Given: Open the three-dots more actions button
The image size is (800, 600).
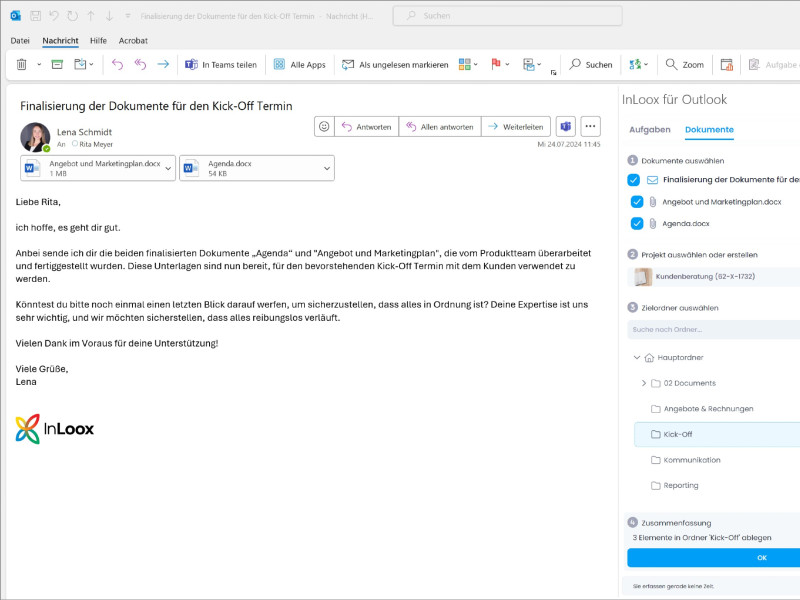Looking at the screenshot, I should pos(590,127).
